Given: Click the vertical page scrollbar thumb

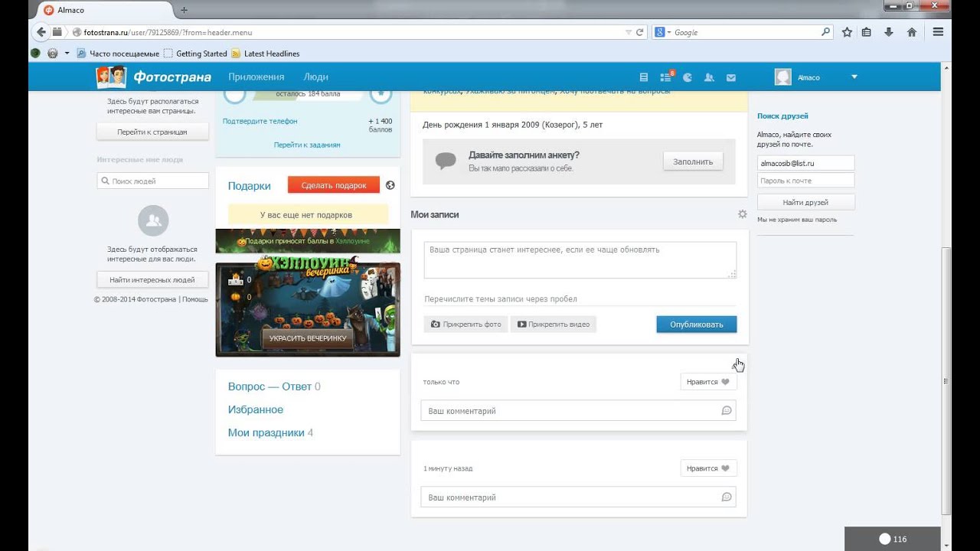Looking at the screenshot, I should (x=946, y=381).
